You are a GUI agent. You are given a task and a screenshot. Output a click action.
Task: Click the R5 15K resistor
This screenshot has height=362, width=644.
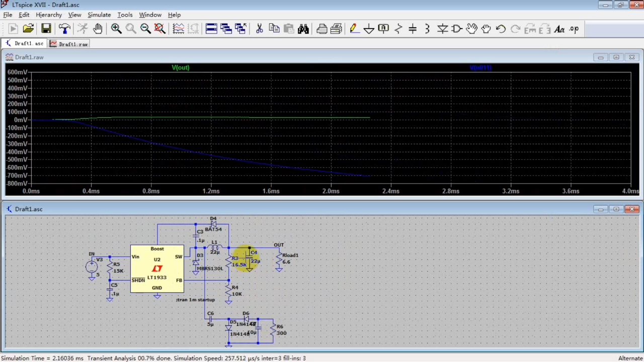coord(110,267)
